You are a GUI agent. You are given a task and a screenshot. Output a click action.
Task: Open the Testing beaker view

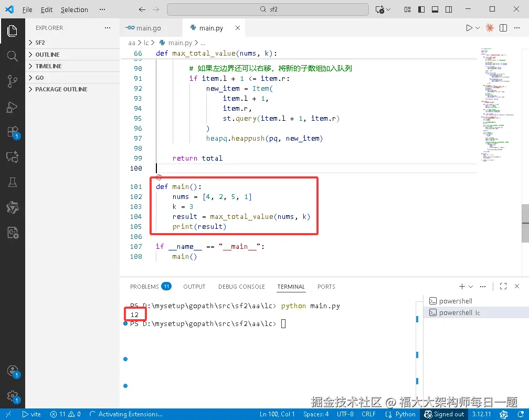click(13, 182)
